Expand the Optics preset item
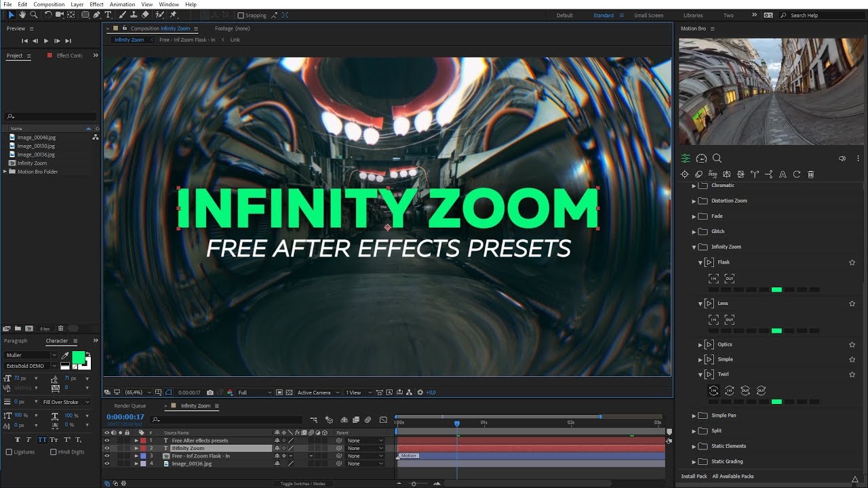 tap(701, 345)
